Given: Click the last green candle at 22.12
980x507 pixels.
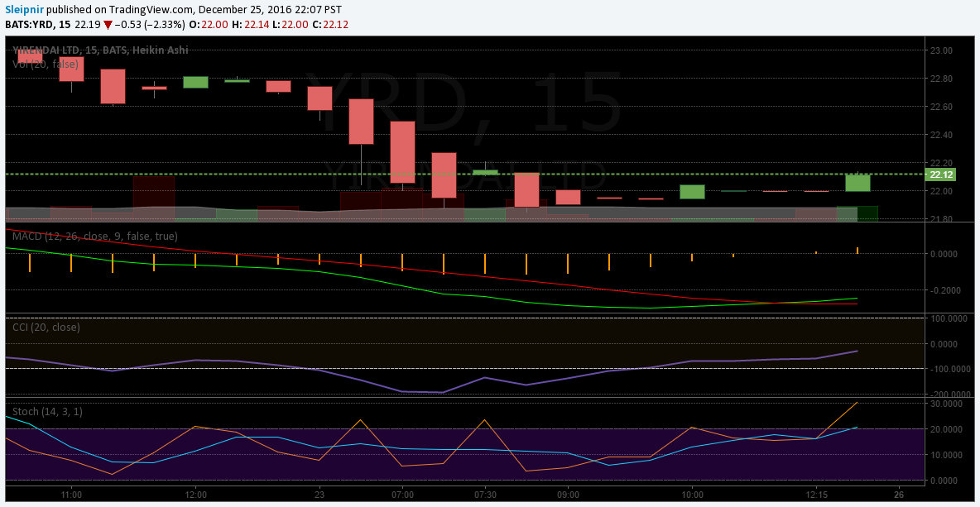Looking at the screenshot, I should click(x=857, y=182).
